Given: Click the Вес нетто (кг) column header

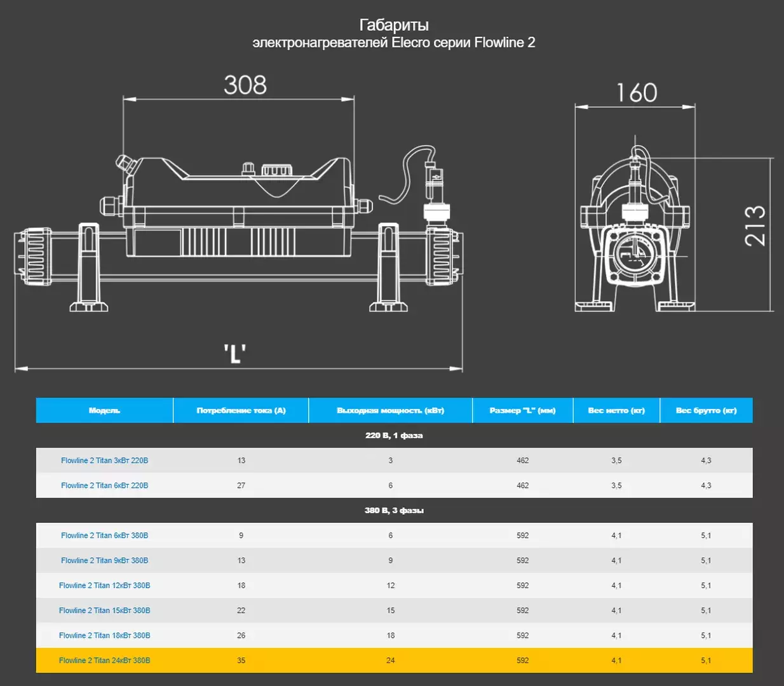Looking at the screenshot, I should click(616, 410).
